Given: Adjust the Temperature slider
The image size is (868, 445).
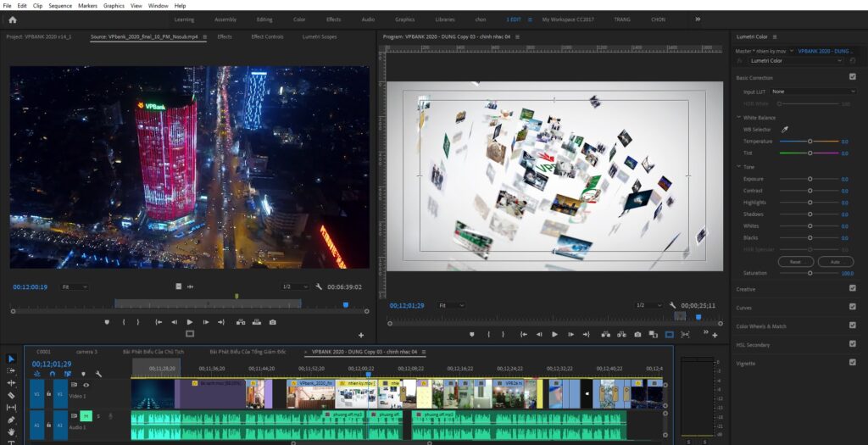Looking at the screenshot, I should coord(810,142).
